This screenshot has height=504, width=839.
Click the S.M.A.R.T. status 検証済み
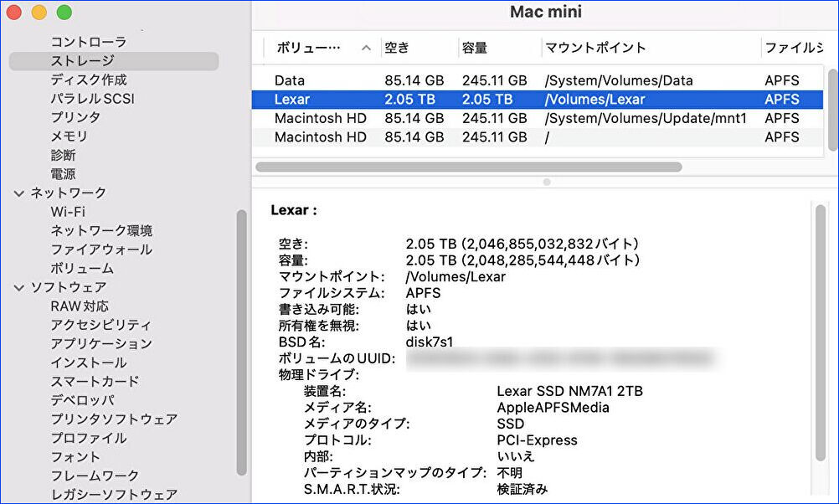(522, 489)
